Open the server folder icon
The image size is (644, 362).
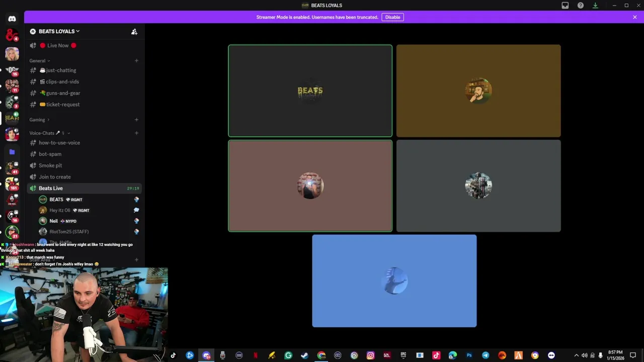click(x=12, y=151)
